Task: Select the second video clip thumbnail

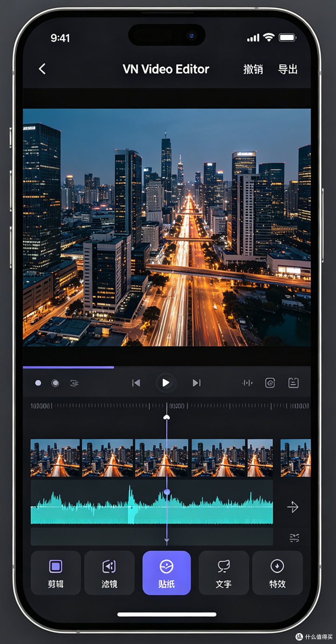Action: click(107, 458)
